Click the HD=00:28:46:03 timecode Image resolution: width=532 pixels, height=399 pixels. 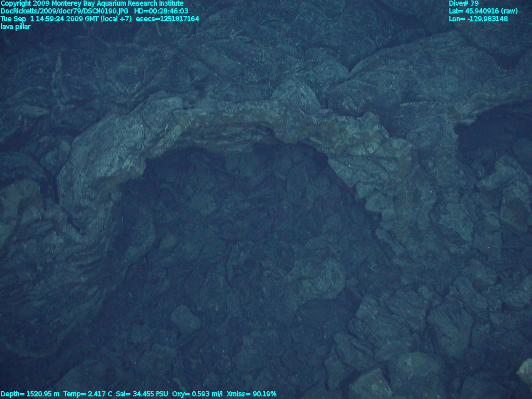click(161, 11)
